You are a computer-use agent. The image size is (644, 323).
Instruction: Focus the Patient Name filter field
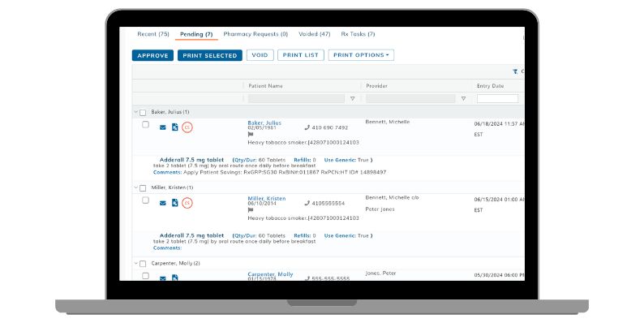click(296, 99)
